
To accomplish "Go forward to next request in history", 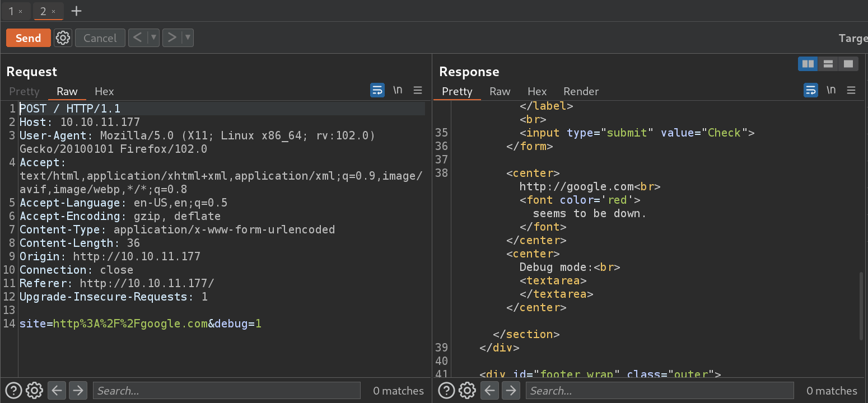I will click(x=172, y=38).
